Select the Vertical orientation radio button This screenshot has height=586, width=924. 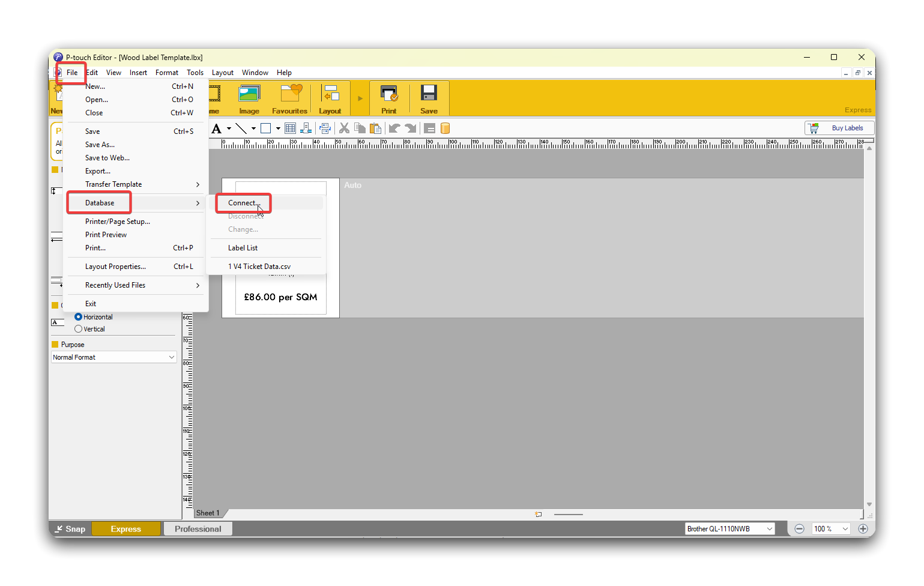pos(79,329)
